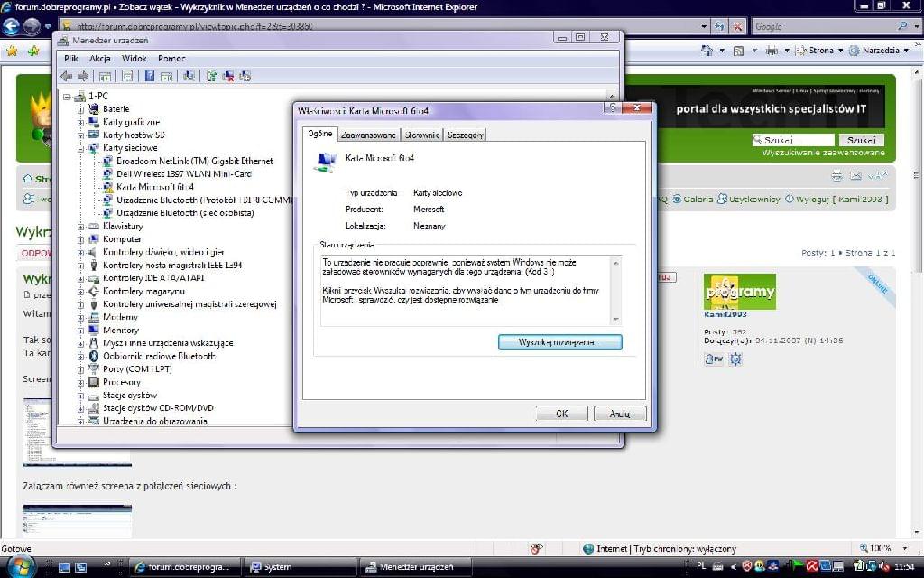Select the Ogólne tab
This screenshot has width=924, height=578.
click(320, 134)
